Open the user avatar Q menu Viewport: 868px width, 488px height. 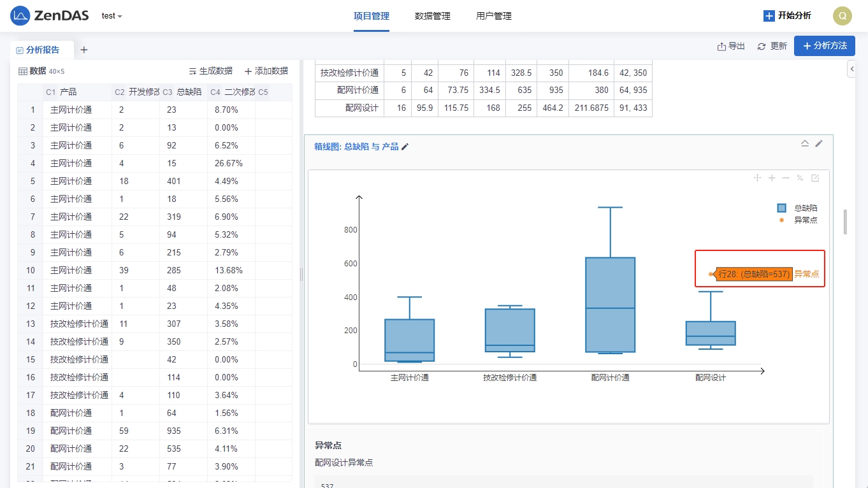842,16
